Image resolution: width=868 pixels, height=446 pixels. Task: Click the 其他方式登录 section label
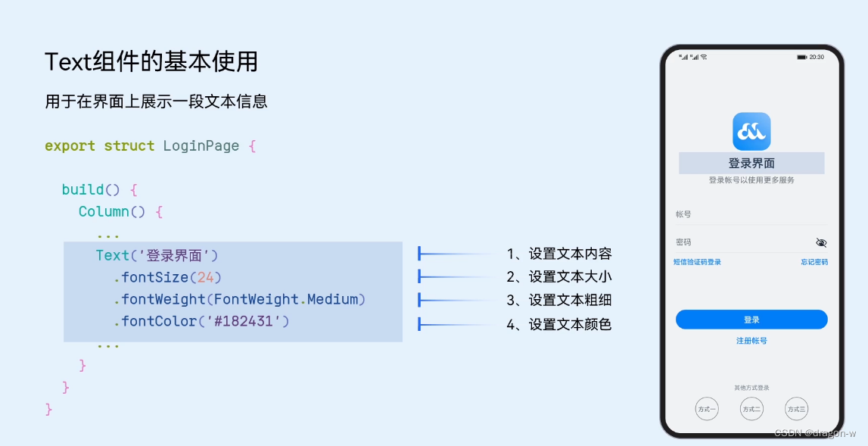point(751,386)
